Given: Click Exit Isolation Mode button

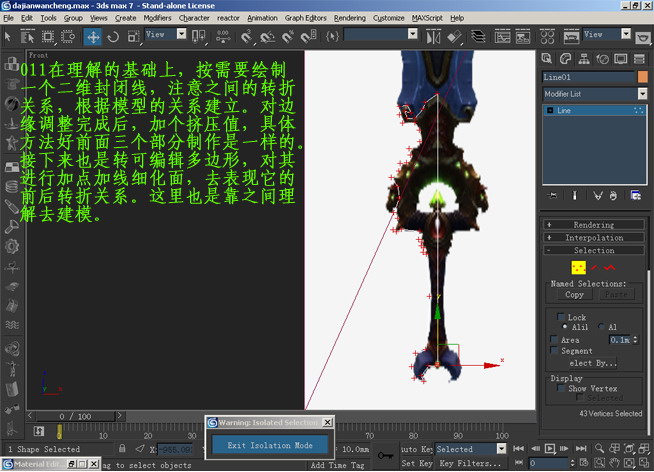Looking at the screenshot, I should coord(269,445).
